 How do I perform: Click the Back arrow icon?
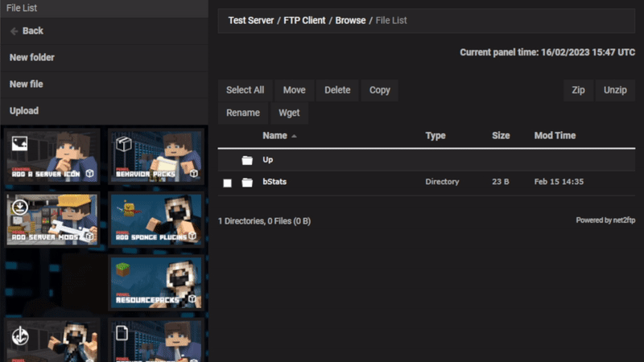click(x=14, y=31)
